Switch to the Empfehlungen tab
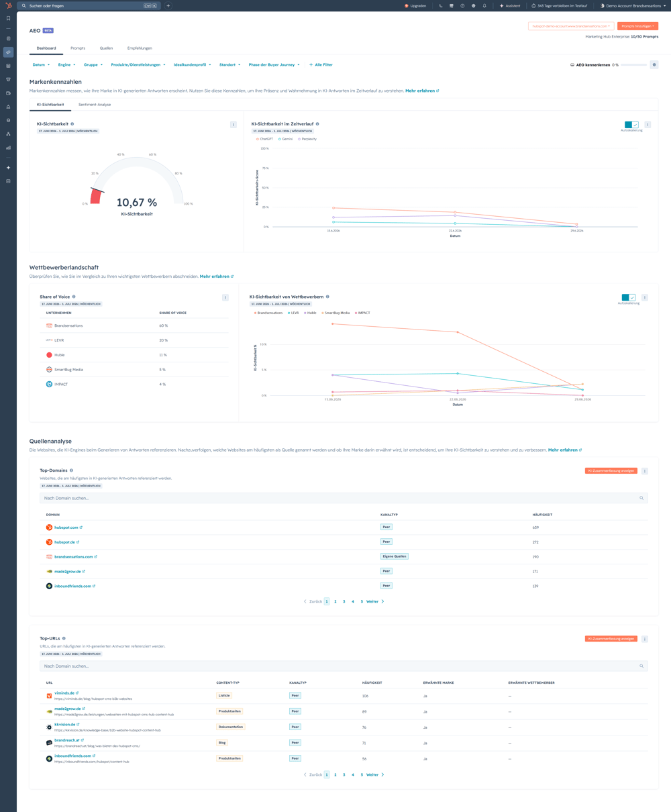This screenshot has width=671, height=812. pos(140,48)
